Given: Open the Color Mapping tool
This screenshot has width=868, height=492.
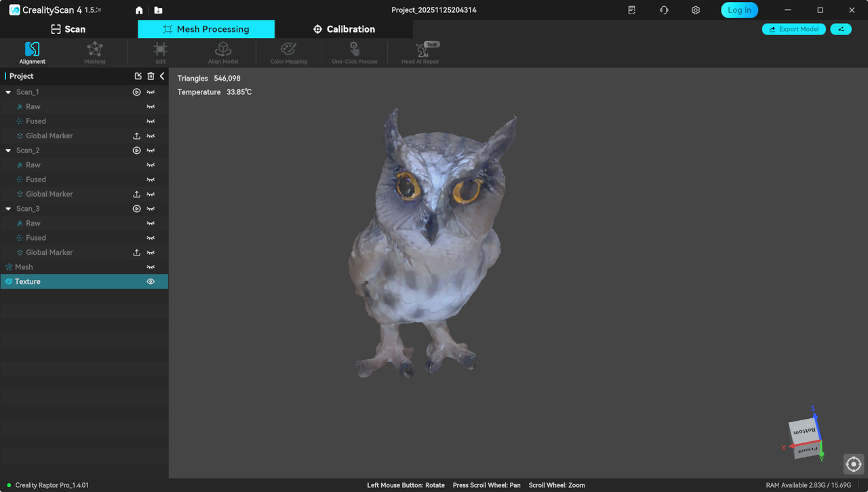Looking at the screenshot, I should pos(288,49).
